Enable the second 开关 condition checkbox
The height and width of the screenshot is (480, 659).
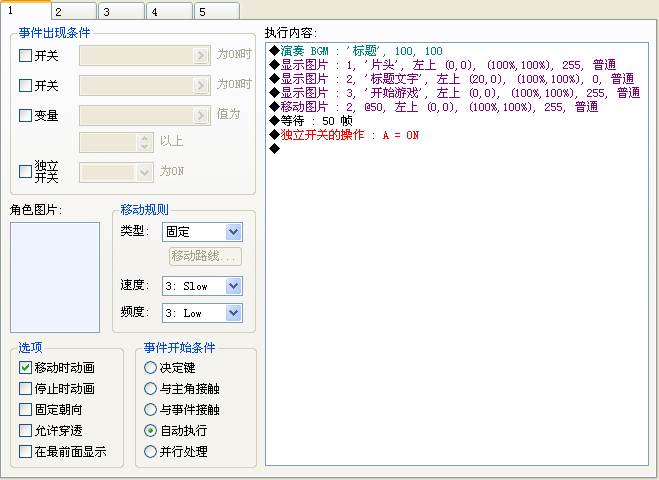tap(25, 85)
